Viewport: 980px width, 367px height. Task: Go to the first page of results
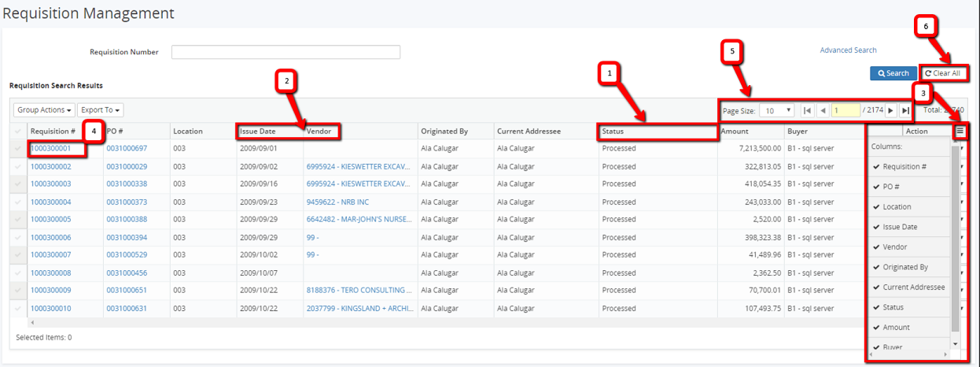[x=807, y=111]
